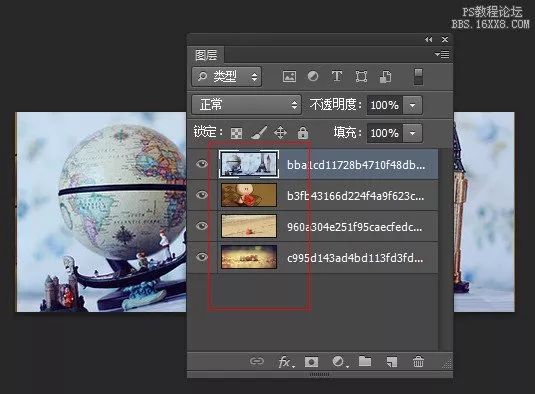The width and height of the screenshot is (535, 394).
Task: Close the layers panel with X
Action: 445,40
